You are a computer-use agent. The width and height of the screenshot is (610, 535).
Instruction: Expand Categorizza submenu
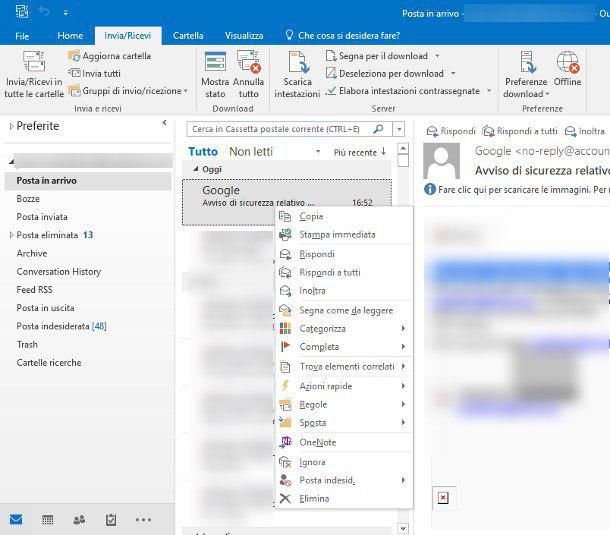(x=344, y=328)
